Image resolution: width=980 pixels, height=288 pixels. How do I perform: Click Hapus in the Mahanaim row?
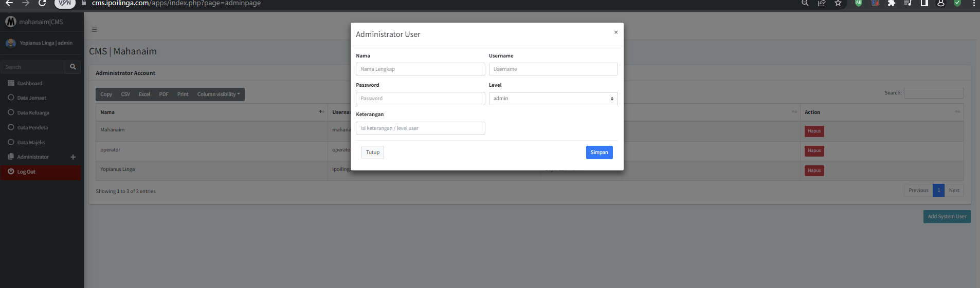[814, 131]
